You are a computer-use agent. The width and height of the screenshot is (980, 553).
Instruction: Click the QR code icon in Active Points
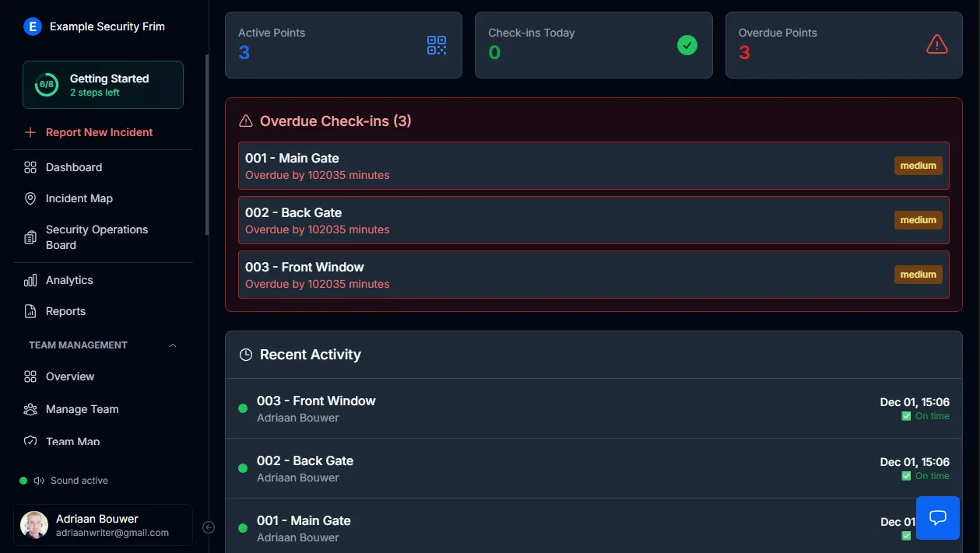(437, 45)
